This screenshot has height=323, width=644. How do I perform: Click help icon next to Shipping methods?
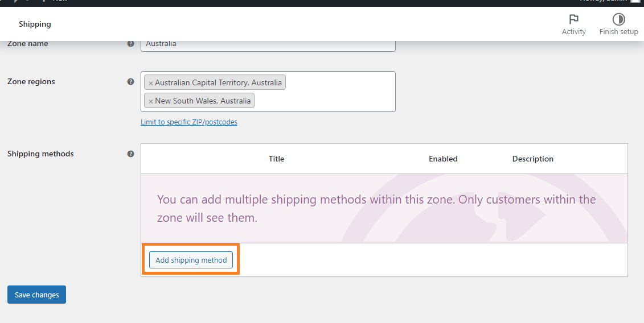[130, 154]
